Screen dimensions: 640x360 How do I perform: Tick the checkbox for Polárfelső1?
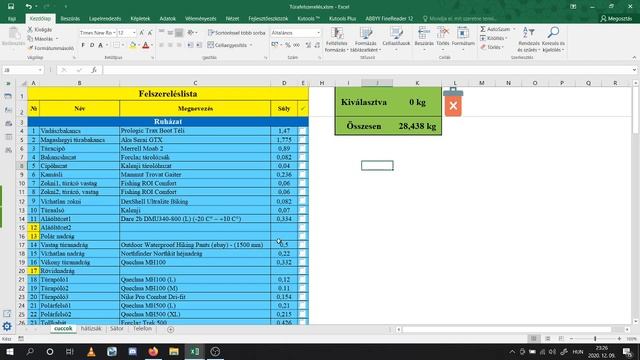[x=302, y=306]
